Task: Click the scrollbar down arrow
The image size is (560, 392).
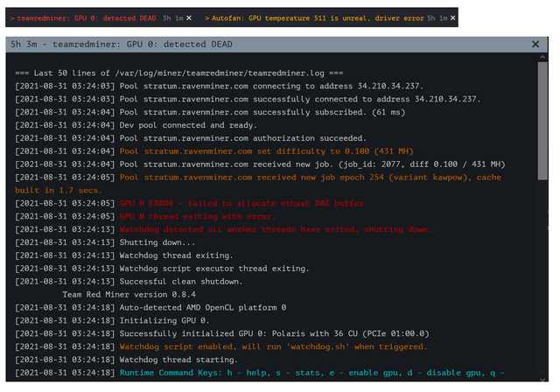Action: click(542, 379)
